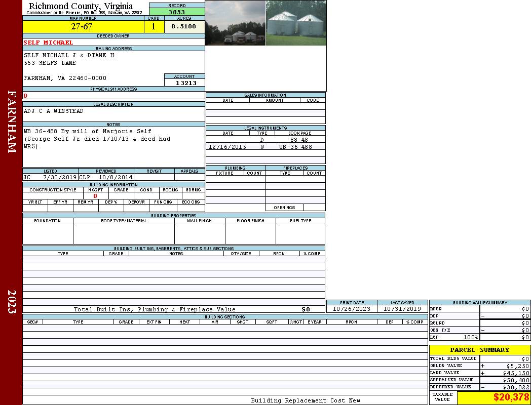The width and height of the screenshot is (532, 405).
Task: Select the green record number 3853 field
Action: (x=177, y=12)
